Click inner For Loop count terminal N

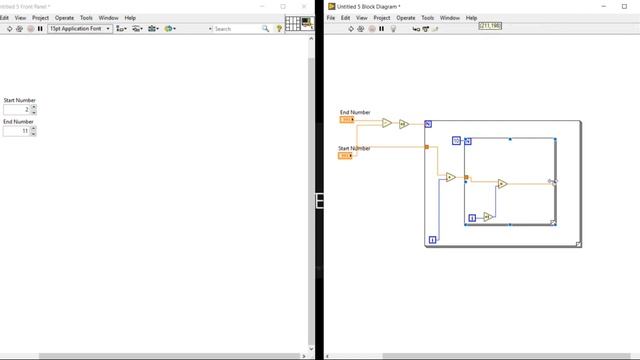pyautogui.click(x=468, y=141)
